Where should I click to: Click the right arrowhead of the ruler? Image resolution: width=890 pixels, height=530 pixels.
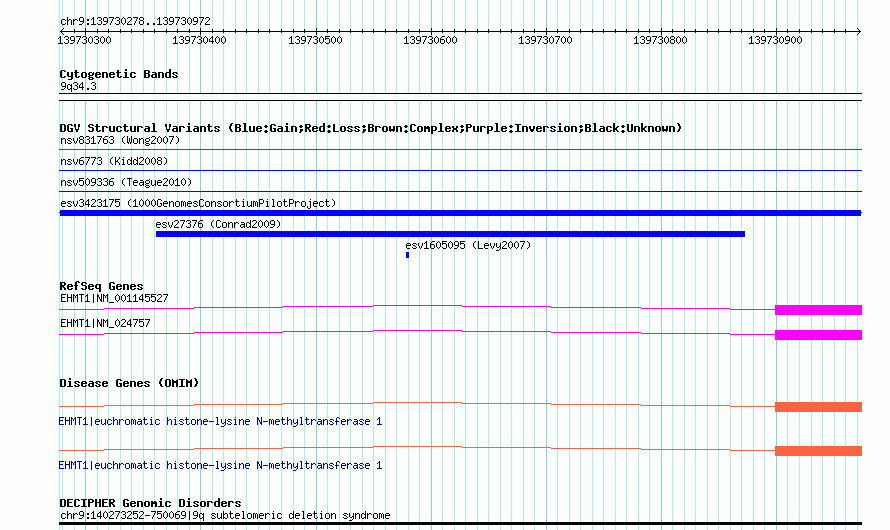(859, 31)
